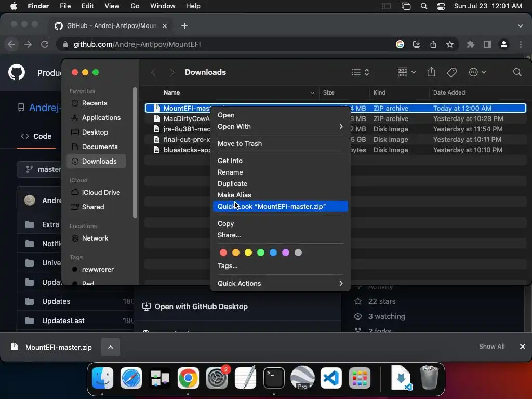
Task: Open TextEdit in the Dock
Action: click(x=245, y=378)
